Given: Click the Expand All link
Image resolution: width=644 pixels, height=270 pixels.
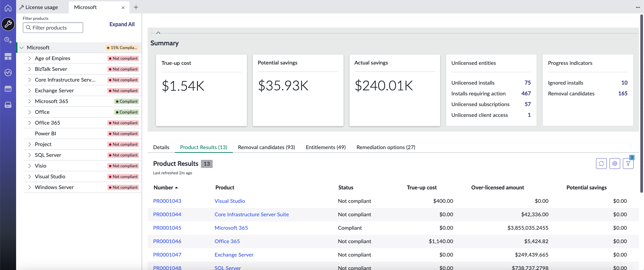Looking at the screenshot, I should (122, 24).
